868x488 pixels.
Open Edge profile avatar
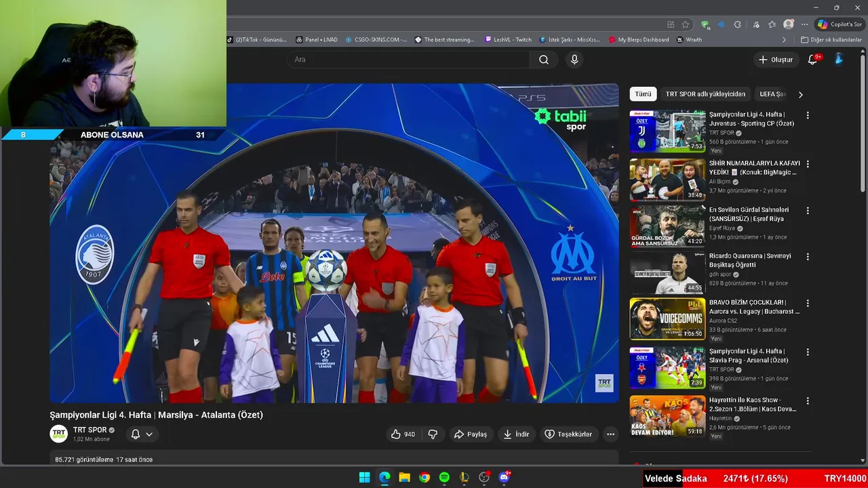(788, 24)
